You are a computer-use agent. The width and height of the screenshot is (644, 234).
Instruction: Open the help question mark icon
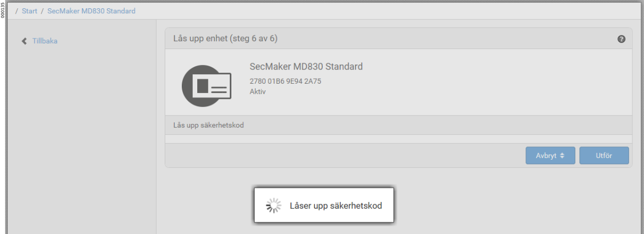(621, 39)
